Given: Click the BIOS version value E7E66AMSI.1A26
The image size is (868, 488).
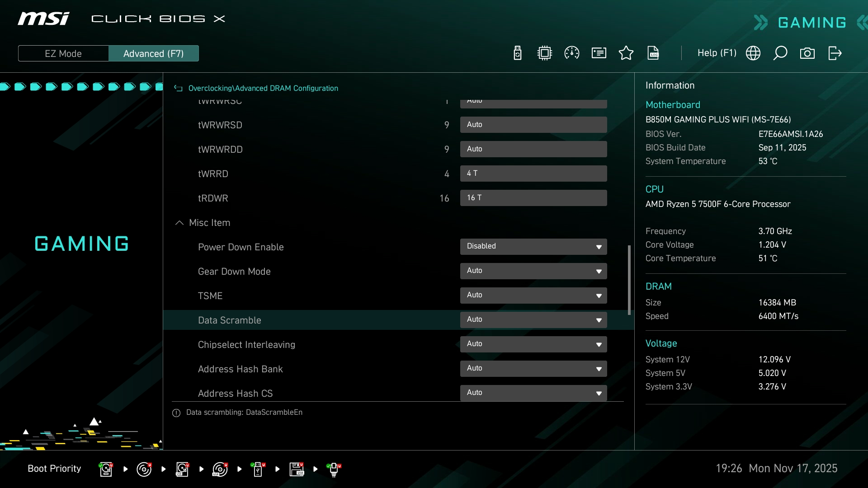Looking at the screenshot, I should [791, 134].
